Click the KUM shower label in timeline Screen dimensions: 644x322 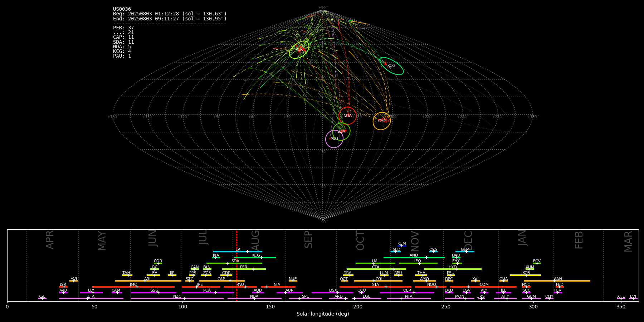pos(402,244)
